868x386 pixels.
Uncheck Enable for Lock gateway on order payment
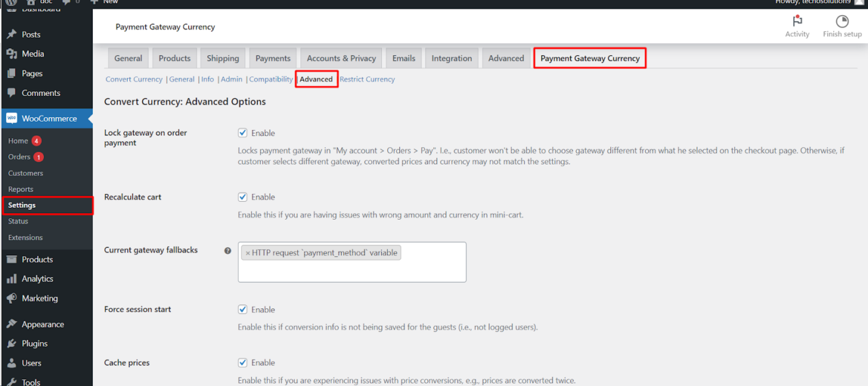243,132
